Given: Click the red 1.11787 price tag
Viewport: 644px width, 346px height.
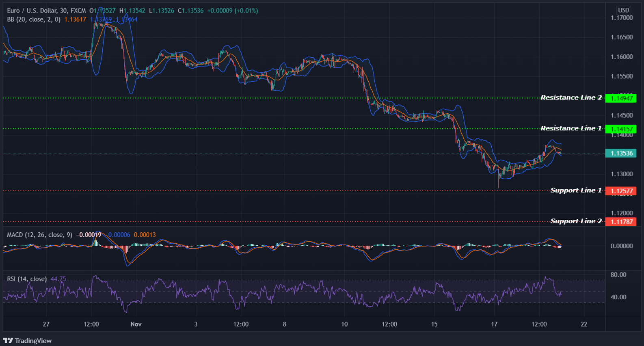Looking at the screenshot, I should point(620,222).
